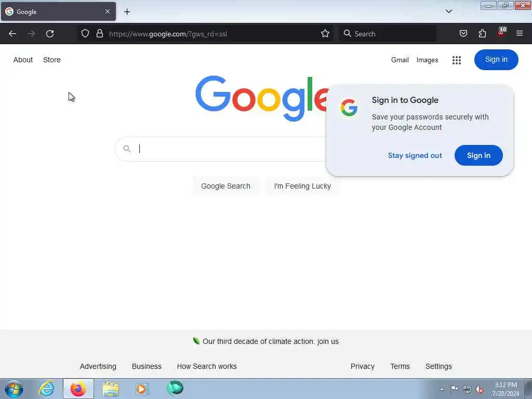Open the Extensions puzzle-piece icon

[482, 33]
